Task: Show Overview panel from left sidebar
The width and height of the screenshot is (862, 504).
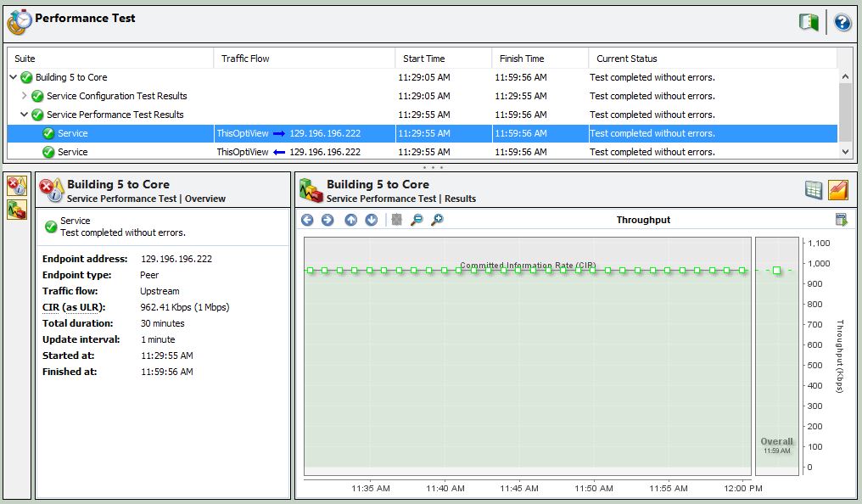Action: click(16, 187)
